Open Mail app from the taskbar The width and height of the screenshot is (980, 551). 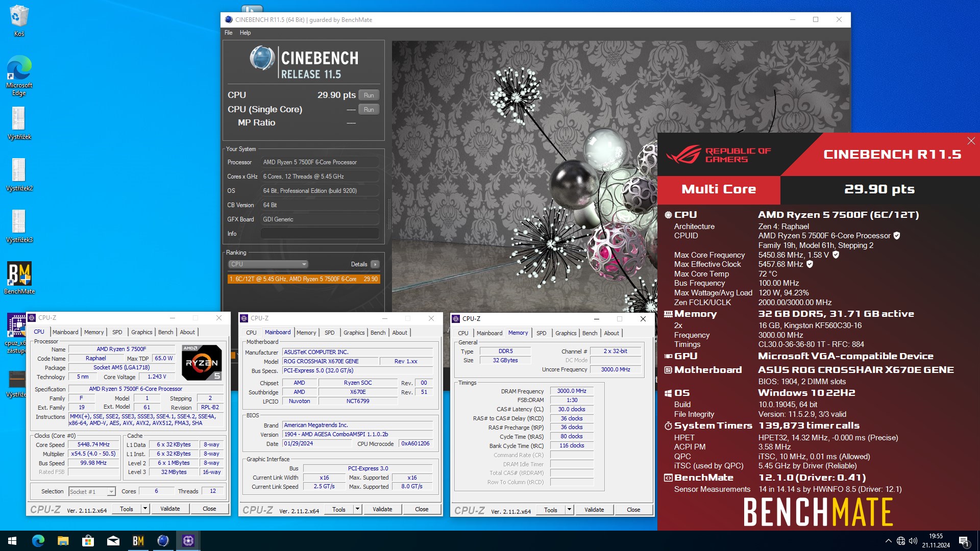113,541
